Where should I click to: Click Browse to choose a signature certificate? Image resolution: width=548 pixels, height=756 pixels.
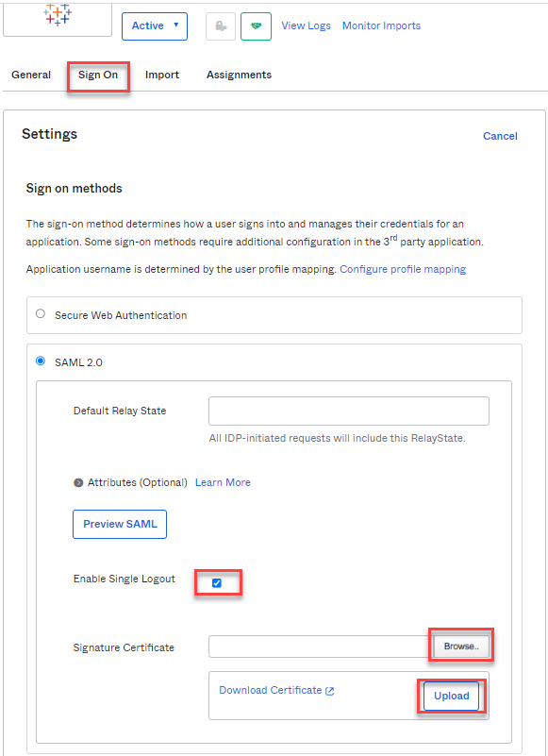[461, 647]
